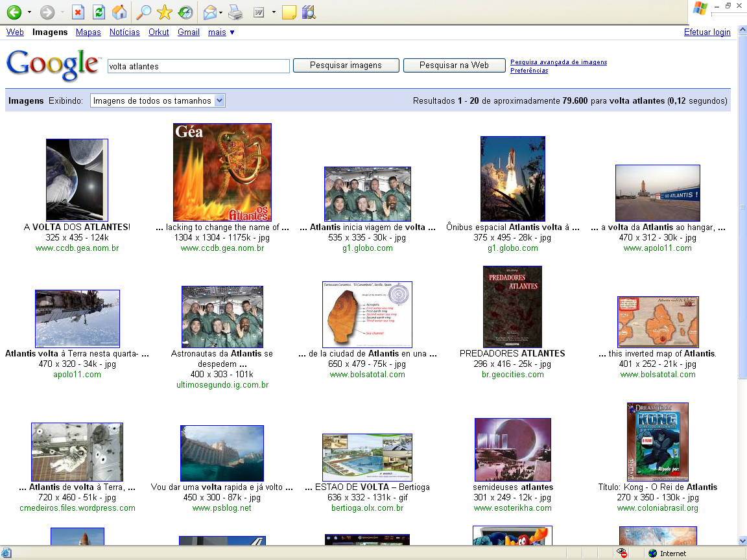
Task: Click the browser Back arrow button
Action: click(14, 12)
